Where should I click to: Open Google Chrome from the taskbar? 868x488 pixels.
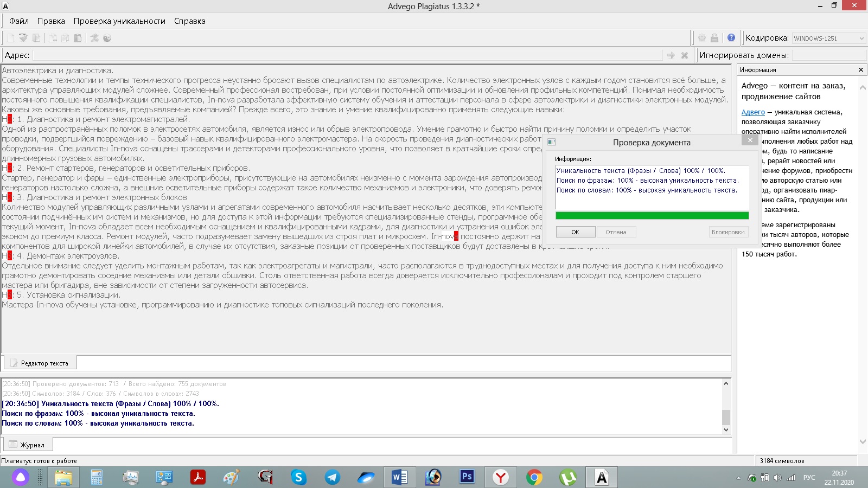tap(534, 477)
